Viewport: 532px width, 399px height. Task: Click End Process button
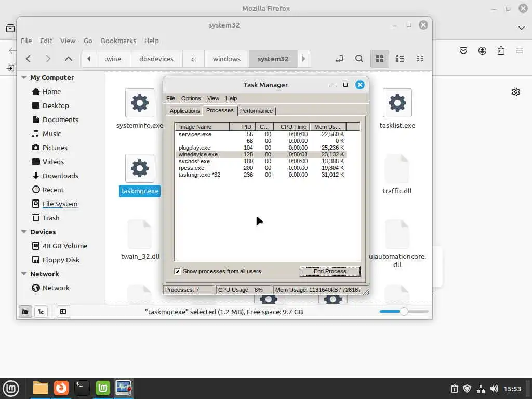coord(330,271)
